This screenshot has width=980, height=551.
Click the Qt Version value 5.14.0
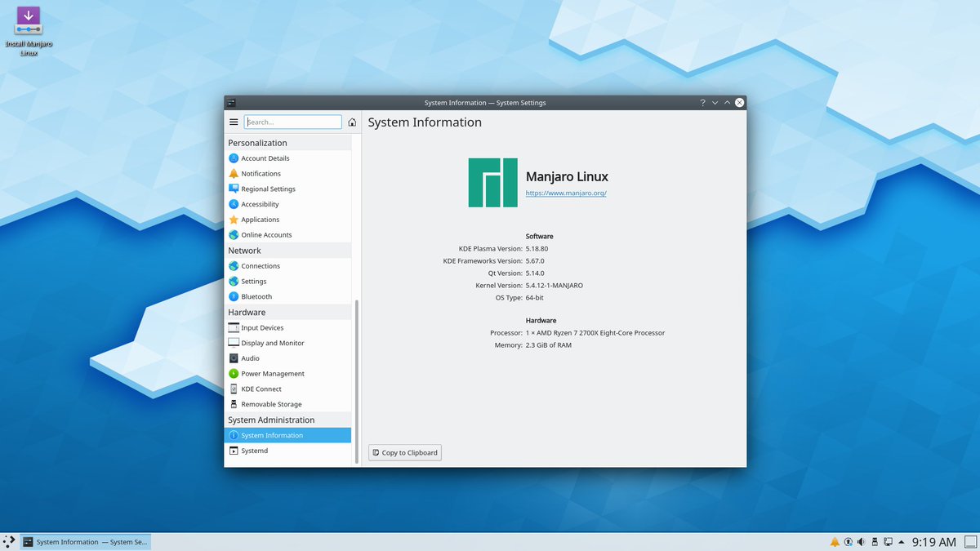click(535, 273)
